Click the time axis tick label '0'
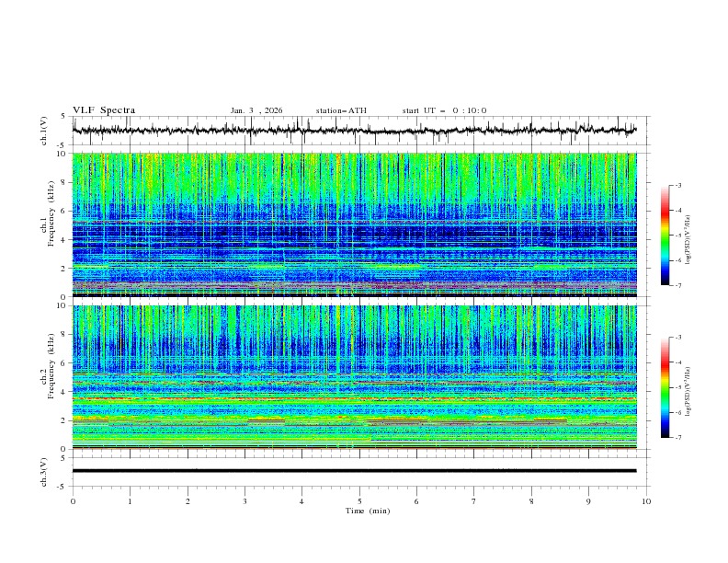The image size is (728, 563). pos(73,501)
